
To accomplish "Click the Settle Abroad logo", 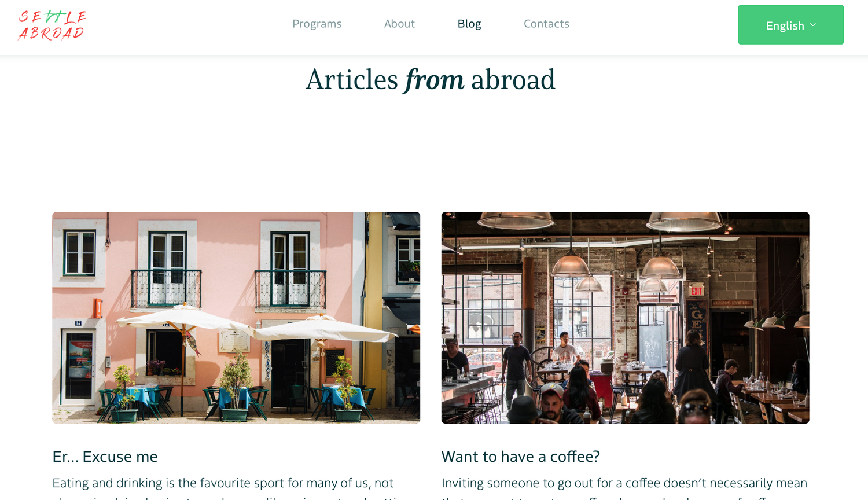I will (52, 25).
